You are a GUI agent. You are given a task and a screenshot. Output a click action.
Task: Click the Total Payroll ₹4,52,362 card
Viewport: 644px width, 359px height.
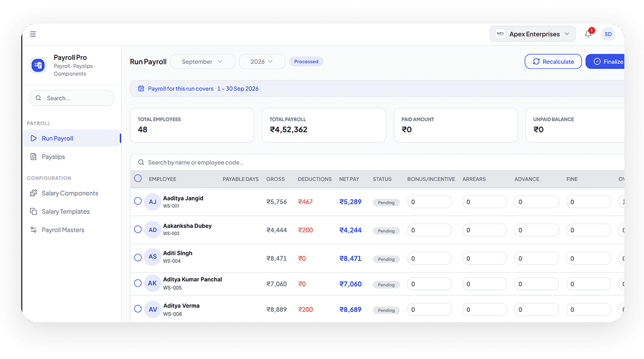tap(324, 125)
